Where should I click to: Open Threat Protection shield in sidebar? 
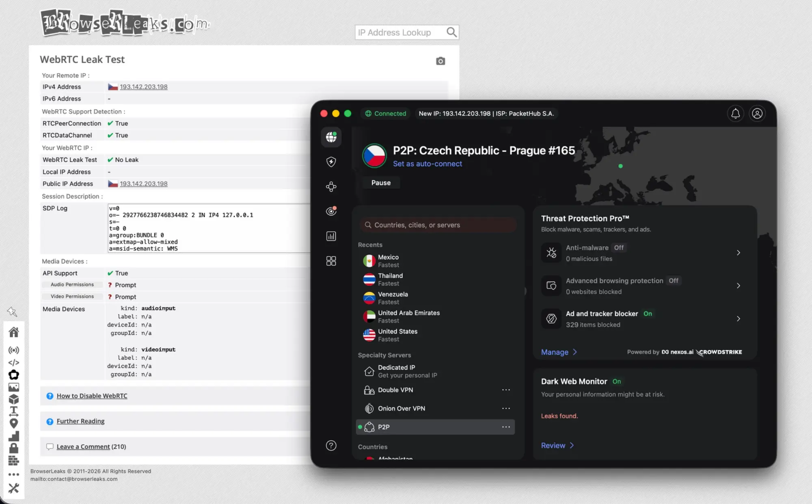coord(331,162)
